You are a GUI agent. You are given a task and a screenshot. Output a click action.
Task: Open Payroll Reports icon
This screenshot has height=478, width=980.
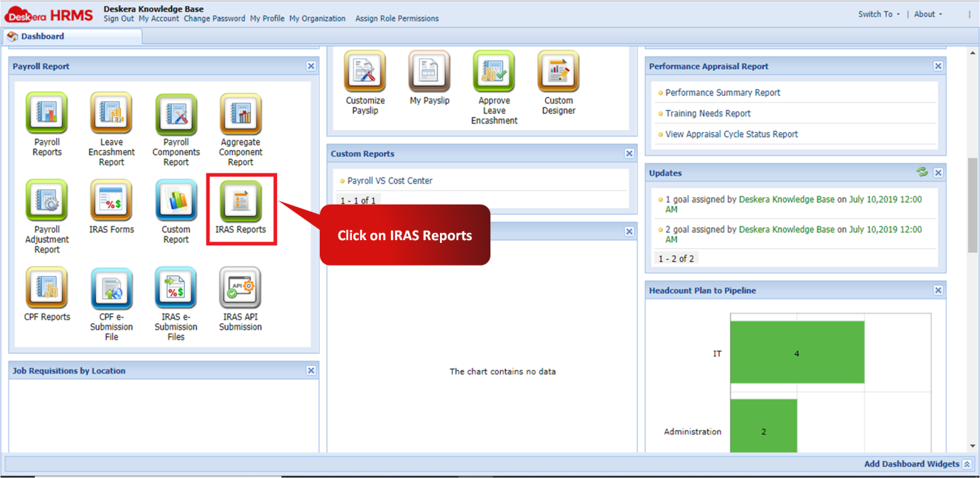pos(46,114)
